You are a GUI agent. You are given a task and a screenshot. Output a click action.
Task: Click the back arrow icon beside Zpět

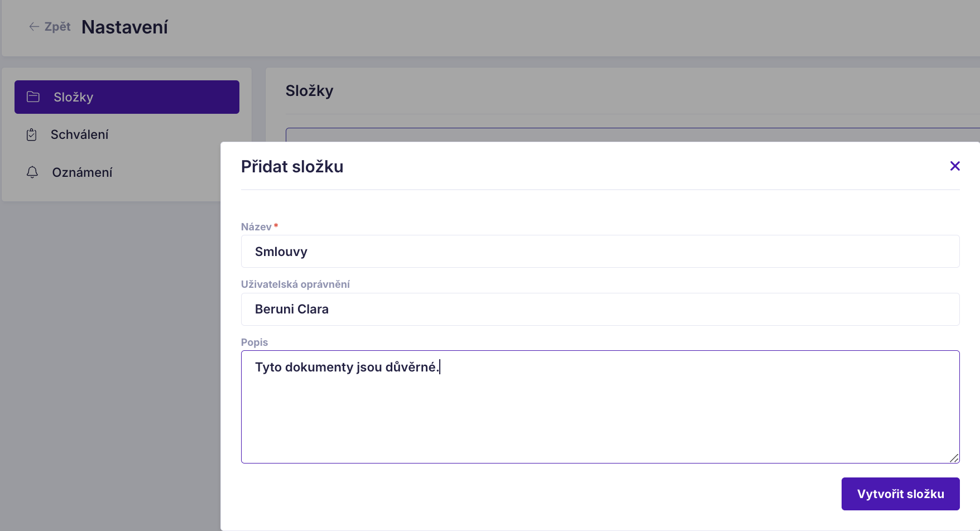[x=34, y=26]
